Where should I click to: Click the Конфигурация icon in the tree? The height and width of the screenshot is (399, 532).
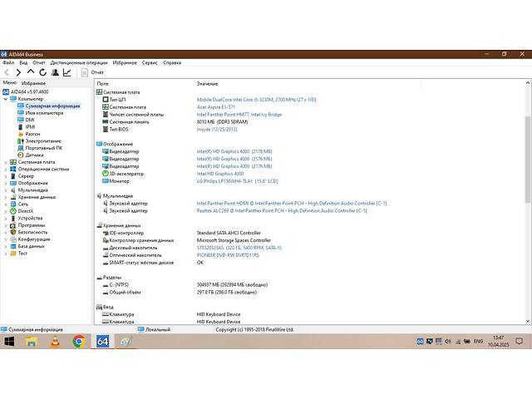click(x=13, y=239)
